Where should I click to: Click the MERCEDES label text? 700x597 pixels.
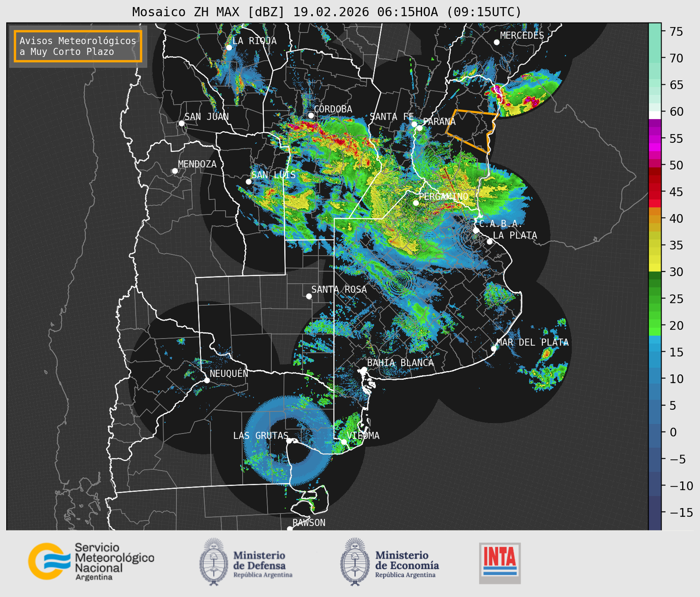click(522, 35)
